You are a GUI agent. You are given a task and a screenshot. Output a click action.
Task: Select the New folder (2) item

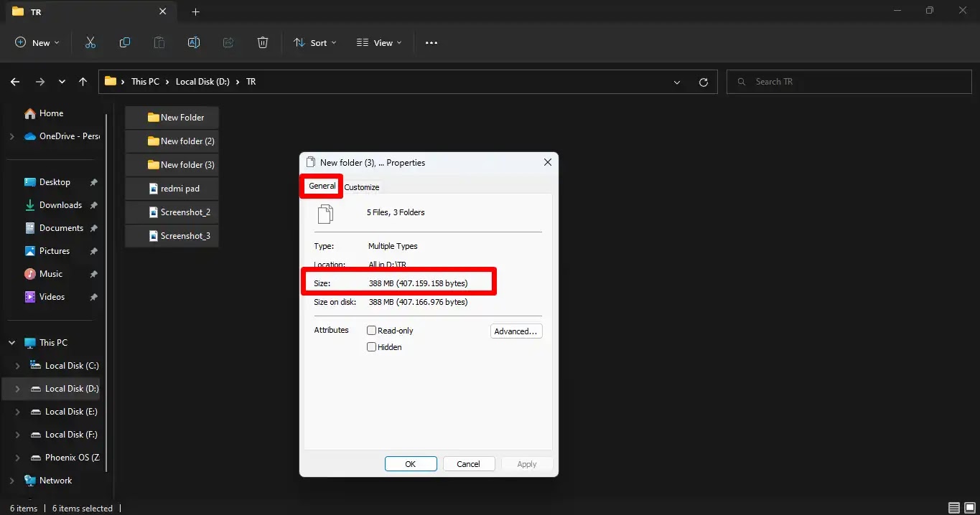172,141
